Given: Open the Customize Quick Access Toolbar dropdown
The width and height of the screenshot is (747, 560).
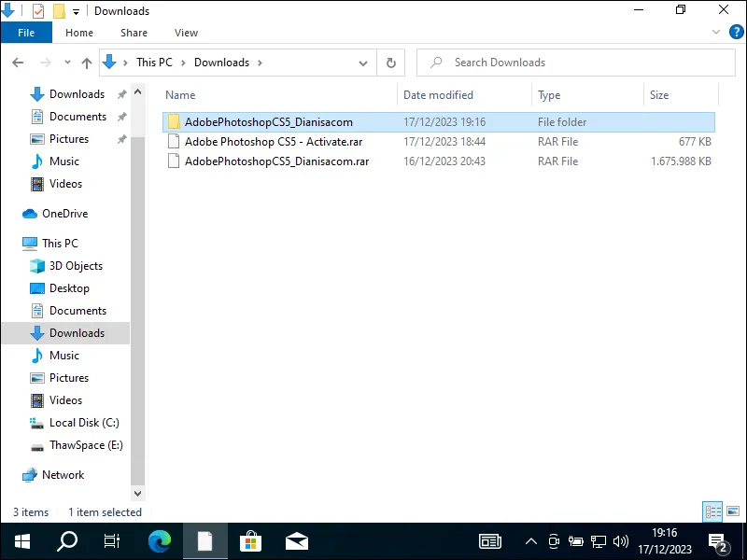Looking at the screenshot, I should tap(76, 10).
